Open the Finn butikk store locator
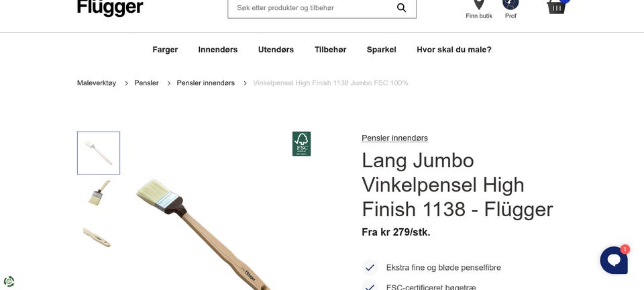 click(x=479, y=9)
